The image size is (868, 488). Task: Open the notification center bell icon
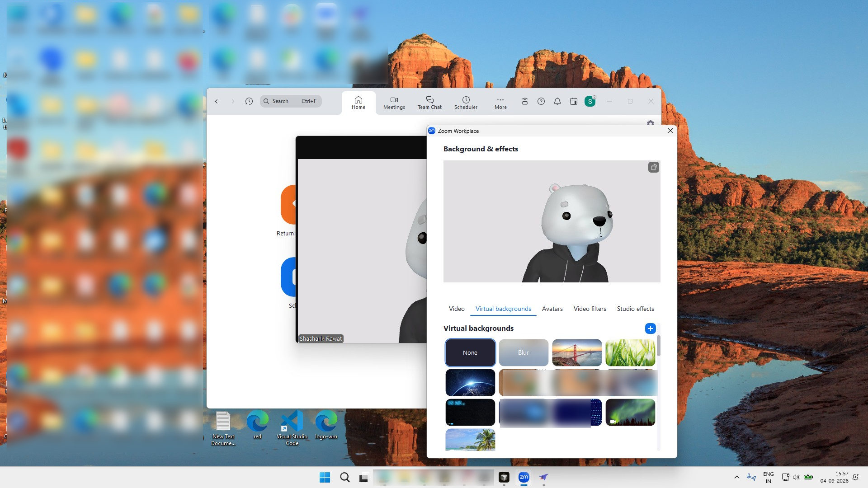click(855, 477)
